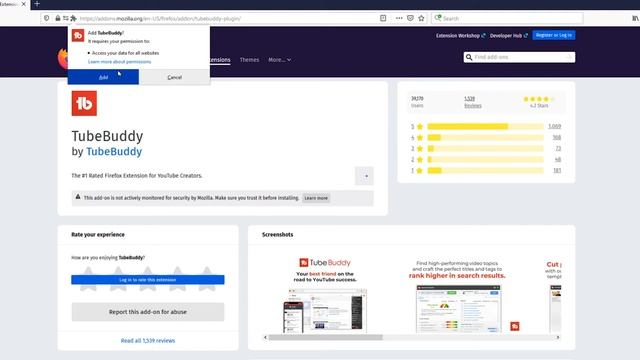Image resolution: width=640 pixels, height=360 pixels.
Task: Open Read all 1,539 reviews link
Action: tap(148, 340)
